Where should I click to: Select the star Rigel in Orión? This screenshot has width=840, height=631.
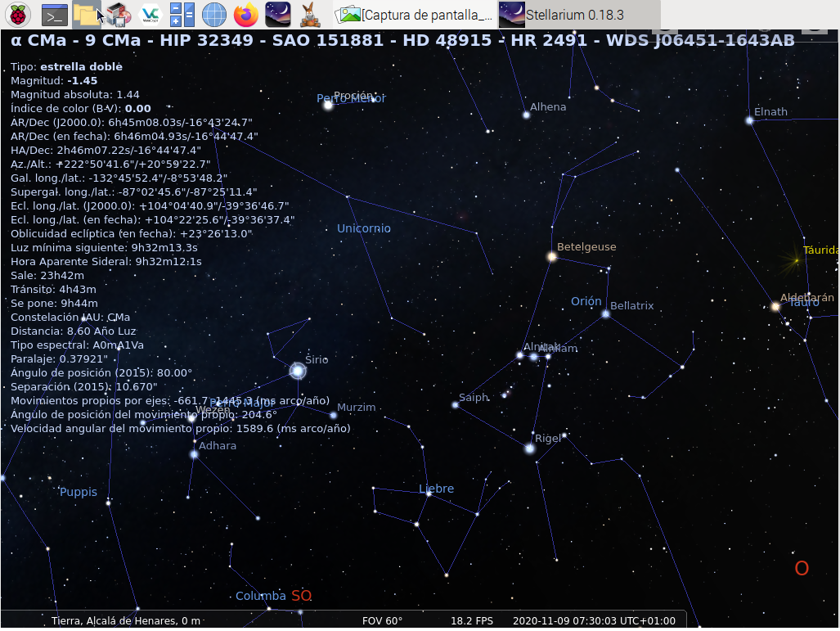click(529, 448)
